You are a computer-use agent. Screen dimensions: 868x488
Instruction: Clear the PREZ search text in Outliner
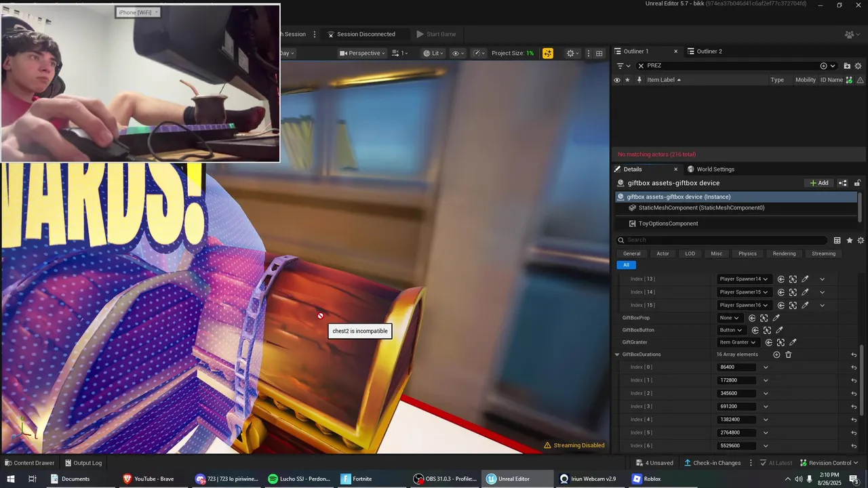point(641,66)
